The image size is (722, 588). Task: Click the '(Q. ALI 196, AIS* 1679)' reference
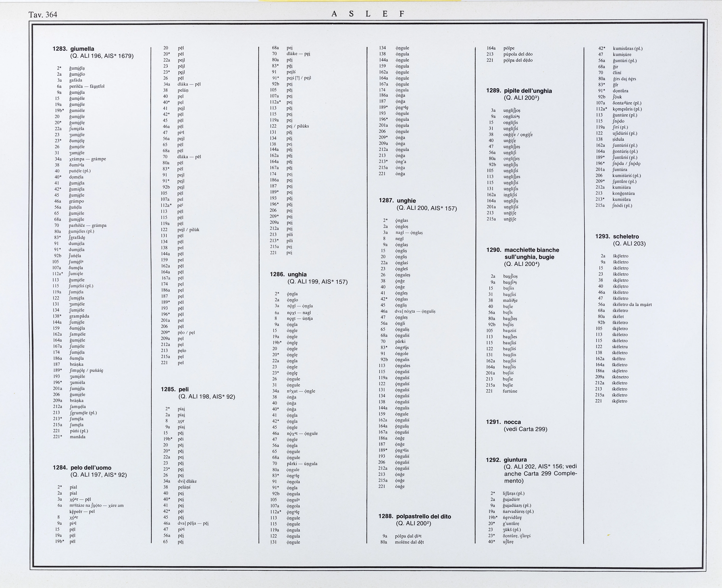pos(102,56)
